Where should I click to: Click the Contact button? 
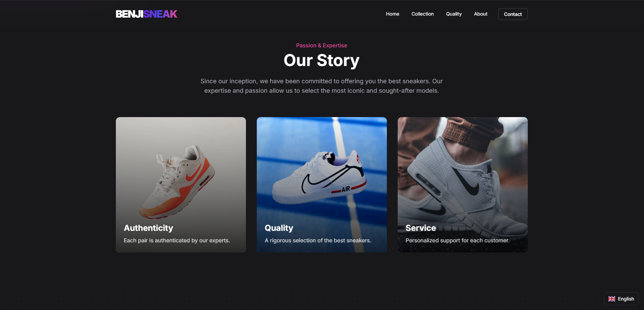[513, 14]
